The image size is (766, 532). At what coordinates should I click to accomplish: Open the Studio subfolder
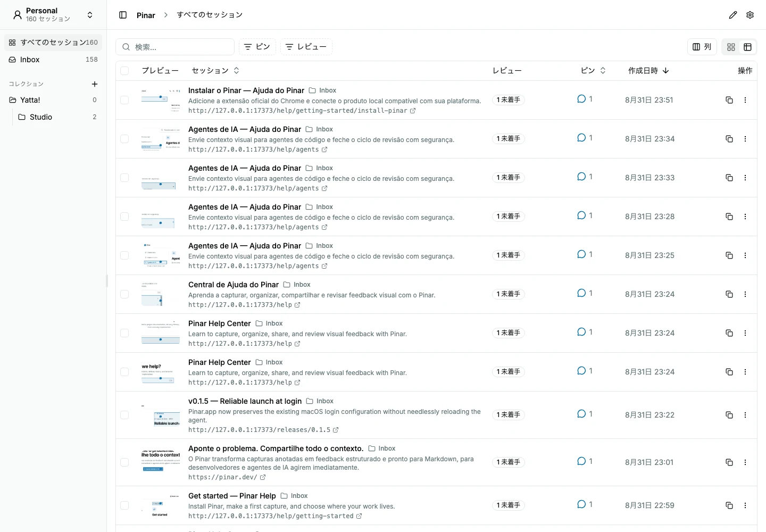(57, 117)
